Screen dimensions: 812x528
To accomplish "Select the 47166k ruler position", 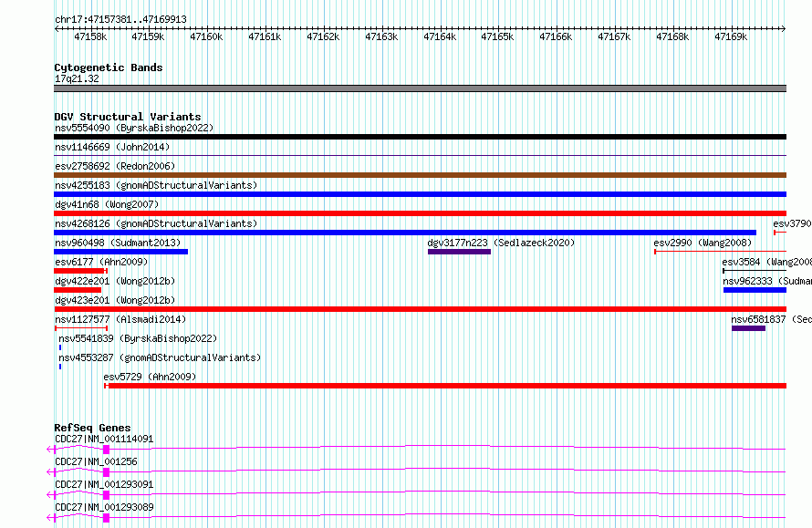I will pos(556,36).
